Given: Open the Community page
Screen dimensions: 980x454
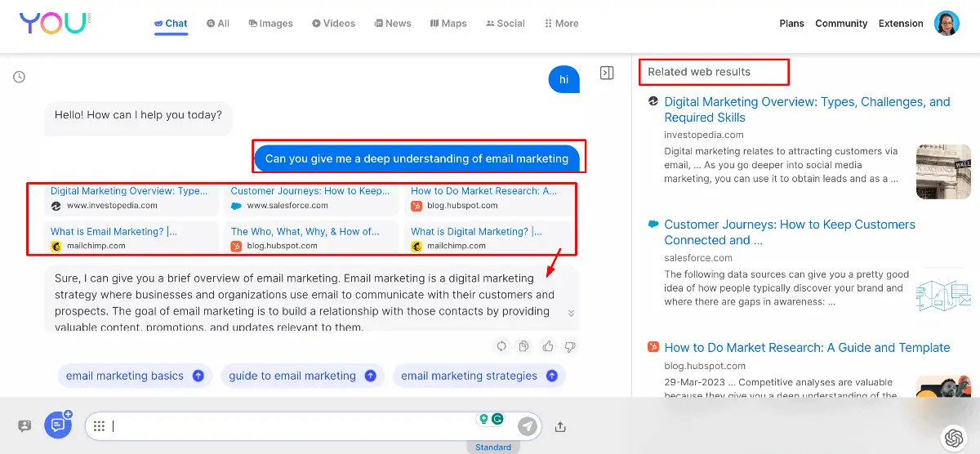Looking at the screenshot, I should [841, 24].
